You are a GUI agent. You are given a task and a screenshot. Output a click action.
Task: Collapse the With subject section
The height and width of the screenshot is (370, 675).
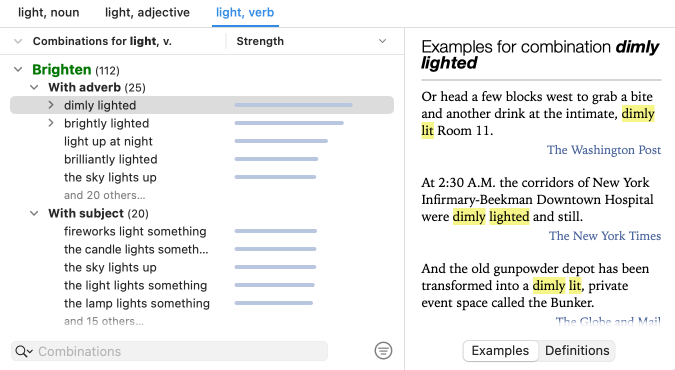[x=34, y=214]
